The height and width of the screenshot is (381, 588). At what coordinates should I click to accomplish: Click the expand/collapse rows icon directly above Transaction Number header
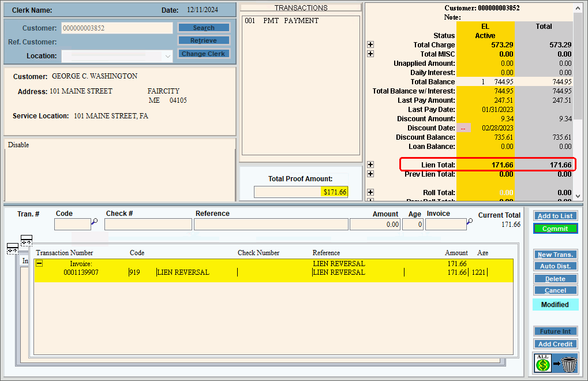[x=26, y=240]
